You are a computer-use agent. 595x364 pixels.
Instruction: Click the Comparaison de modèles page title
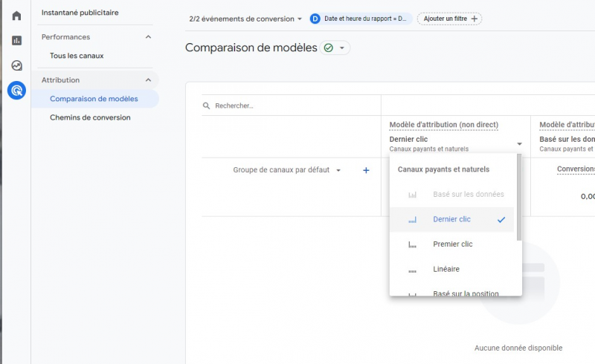tap(251, 48)
